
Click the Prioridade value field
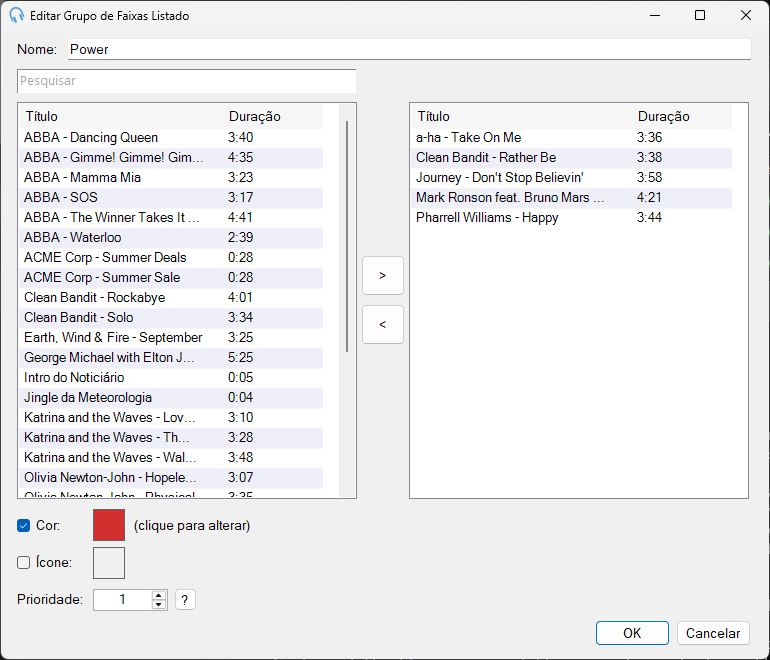(123, 600)
